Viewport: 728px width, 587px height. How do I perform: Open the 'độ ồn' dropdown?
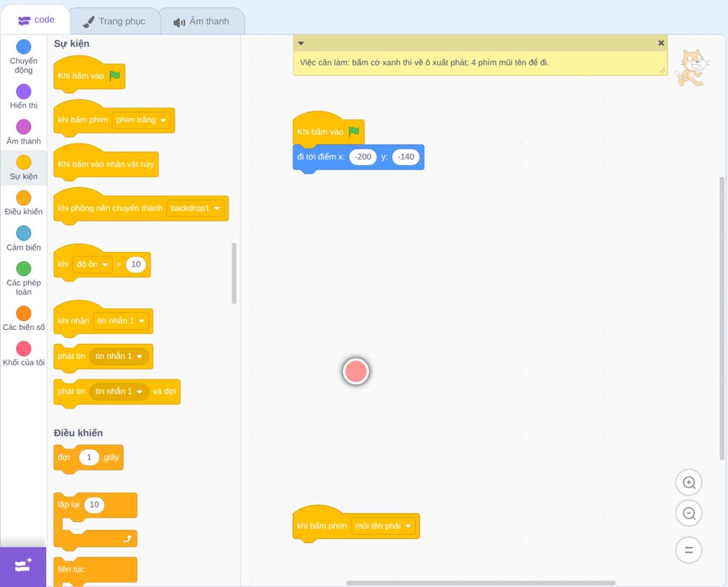tap(92, 264)
